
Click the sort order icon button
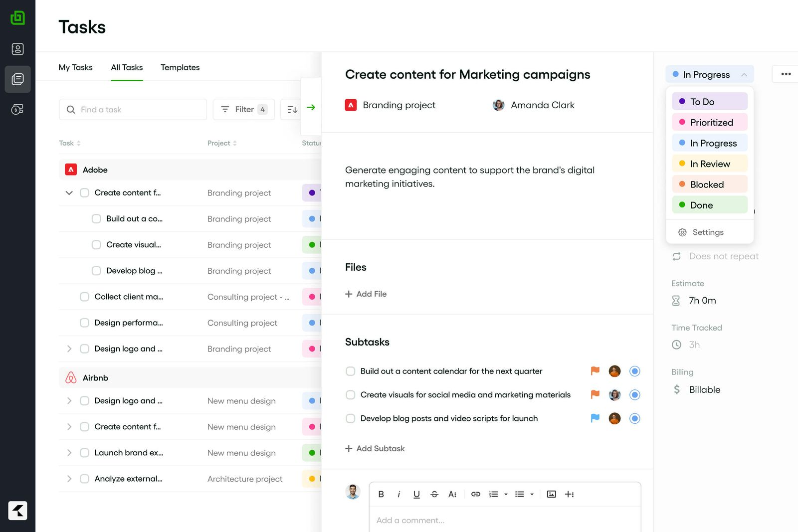292,109
